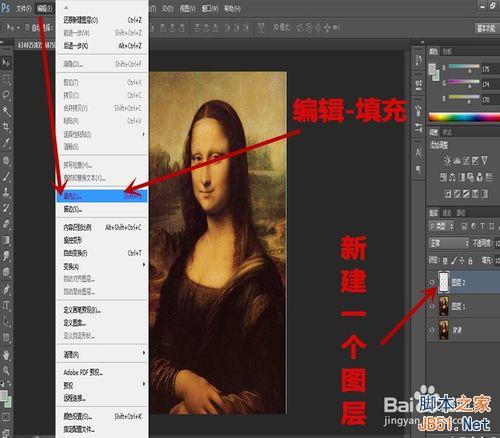This screenshot has height=438, width=500.
Task: Select the Move tool
Action: [x=6, y=63]
